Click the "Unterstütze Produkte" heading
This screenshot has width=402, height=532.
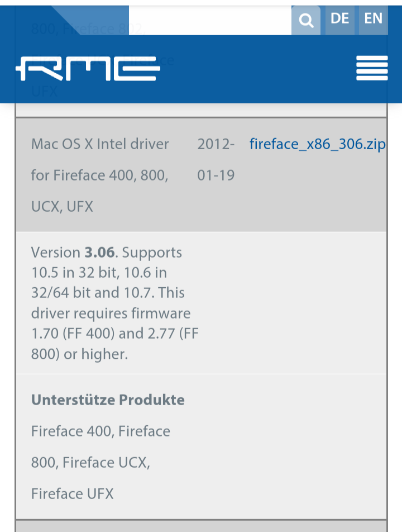pyautogui.click(x=108, y=400)
